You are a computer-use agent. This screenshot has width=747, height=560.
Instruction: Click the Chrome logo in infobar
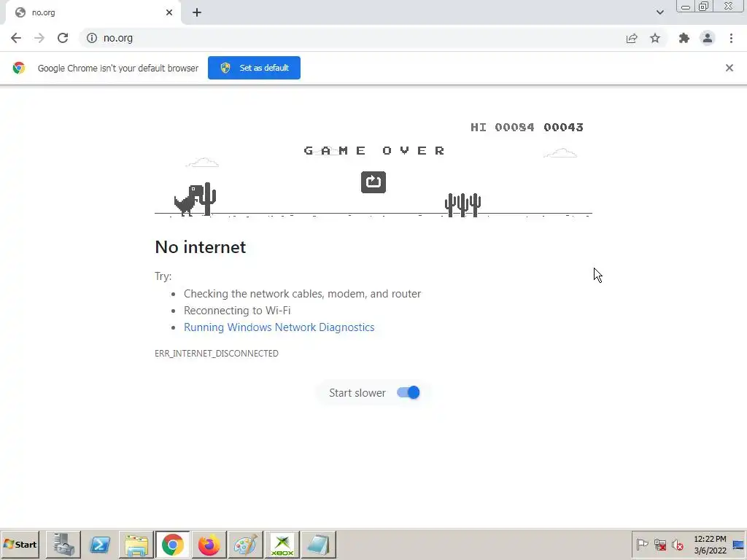(19, 68)
